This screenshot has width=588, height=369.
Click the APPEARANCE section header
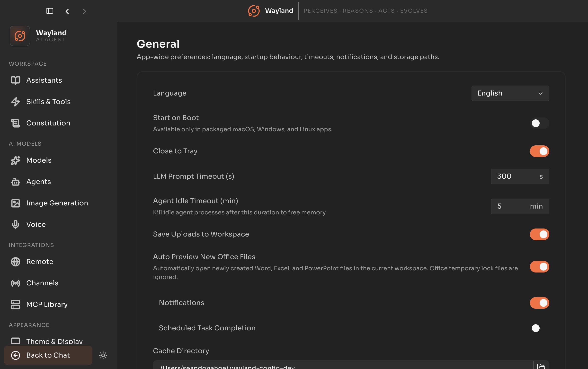tap(29, 325)
